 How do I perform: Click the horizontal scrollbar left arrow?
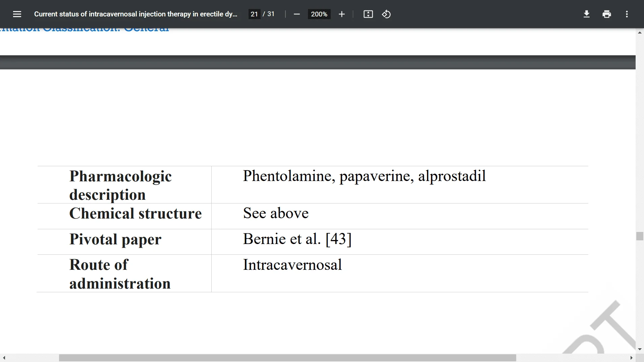(4, 358)
